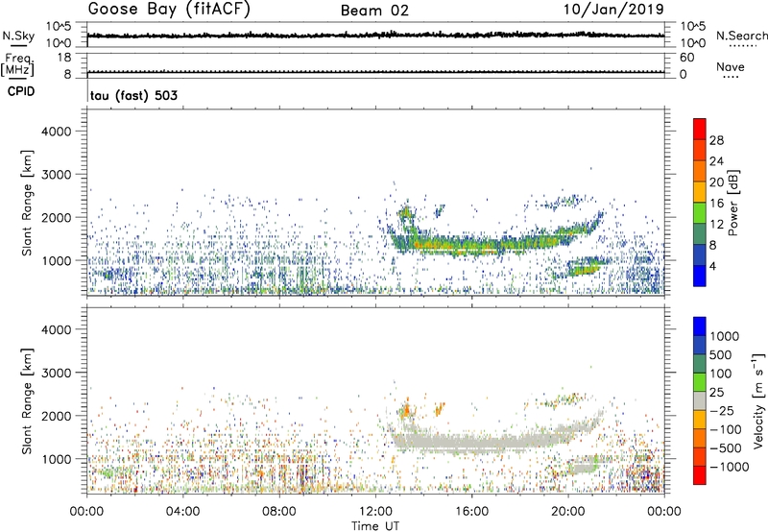This screenshot has width=768, height=532.
Task: Select the 'N.Sky' legend label
Action: 18,36
